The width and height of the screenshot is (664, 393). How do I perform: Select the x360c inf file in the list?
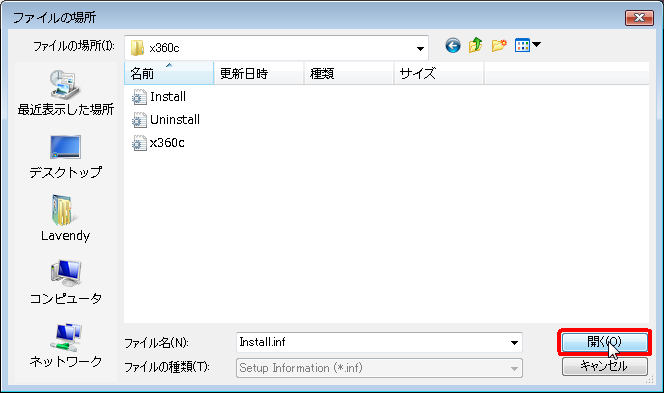158,143
